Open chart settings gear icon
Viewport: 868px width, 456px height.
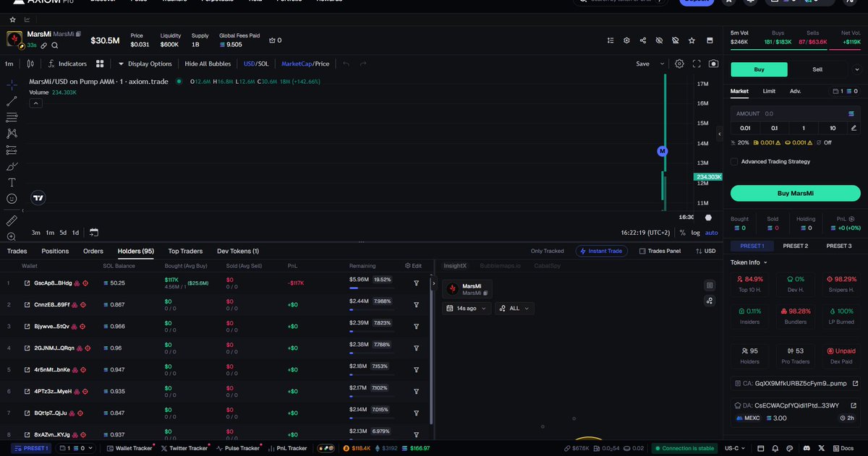coord(679,64)
